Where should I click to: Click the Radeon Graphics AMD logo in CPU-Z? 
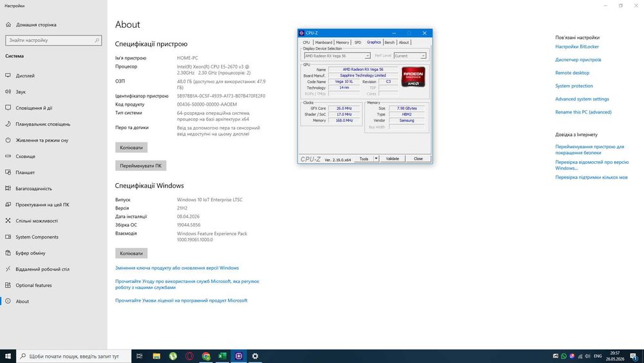413,77
